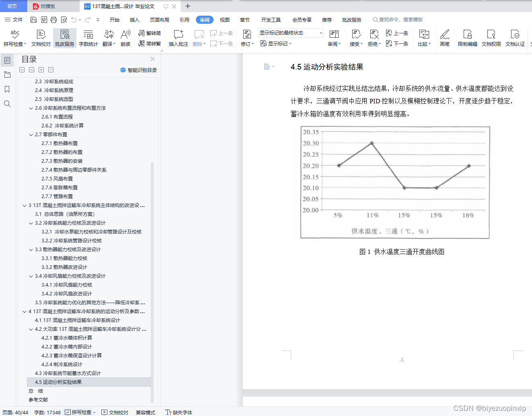Convert text with 繁转简
This screenshot has width=532, height=416.
coord(150,33)
